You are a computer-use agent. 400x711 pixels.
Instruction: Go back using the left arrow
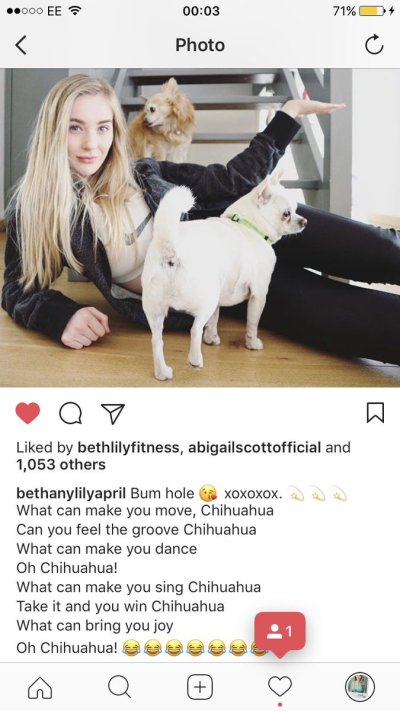click(x=21, y=45)
